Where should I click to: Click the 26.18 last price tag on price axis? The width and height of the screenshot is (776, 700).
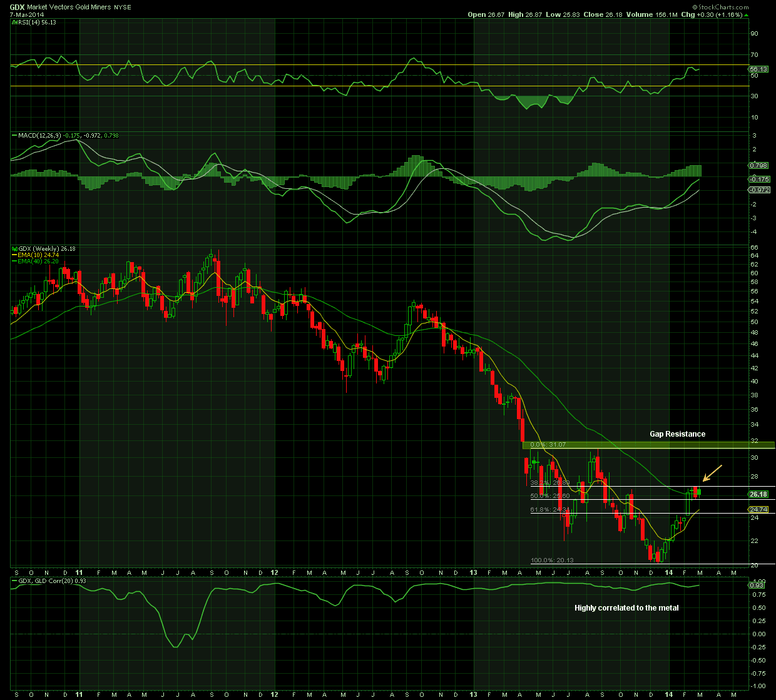(759, 494)
